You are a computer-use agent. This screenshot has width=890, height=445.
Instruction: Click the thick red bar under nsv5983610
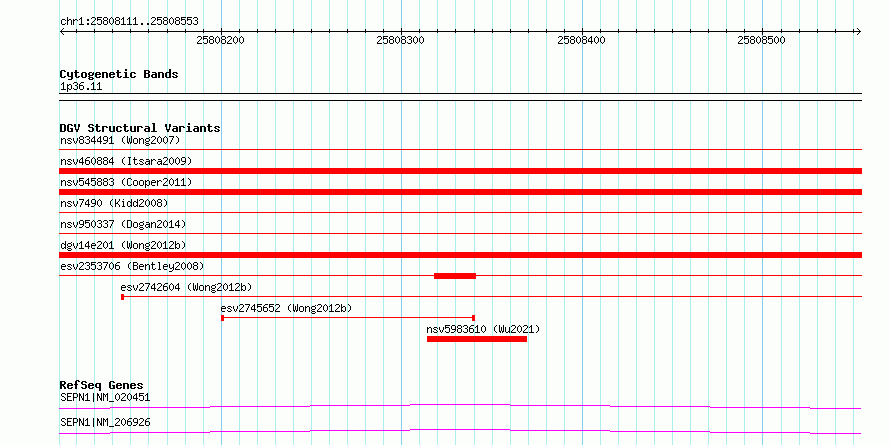click(x=477, y=339)
